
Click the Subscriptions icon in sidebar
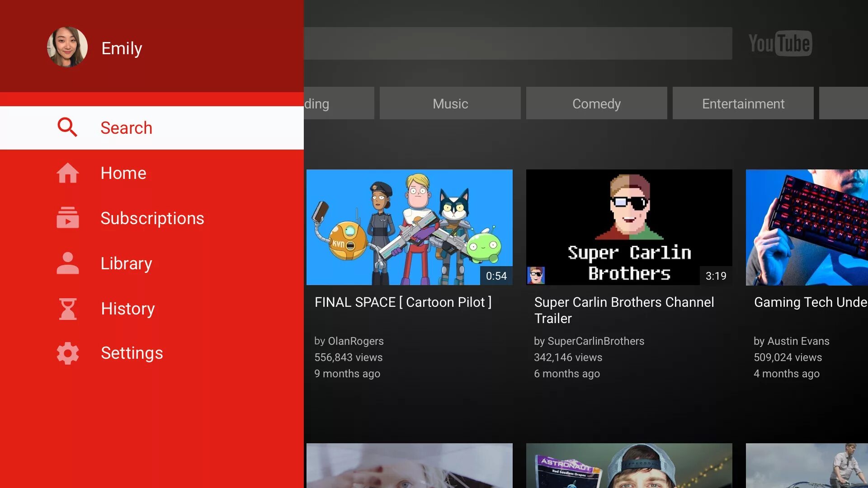coord(67,217)
